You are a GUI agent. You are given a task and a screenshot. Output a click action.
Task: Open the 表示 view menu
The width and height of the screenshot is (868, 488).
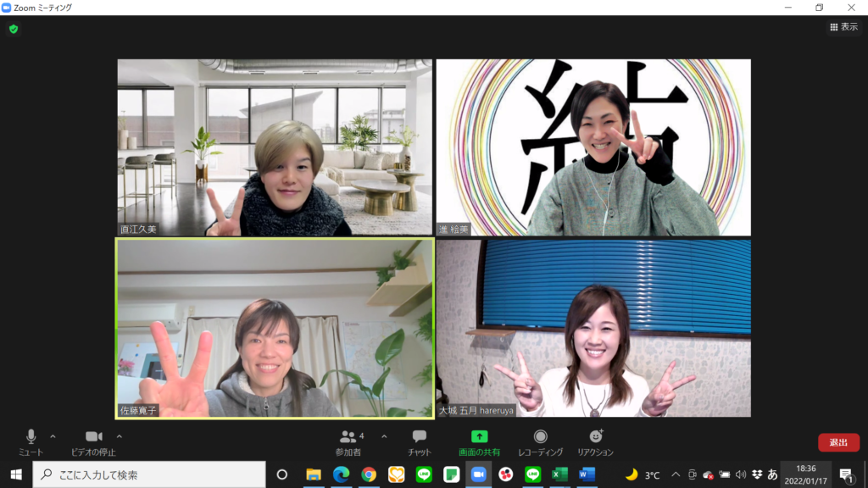(843, 27)
